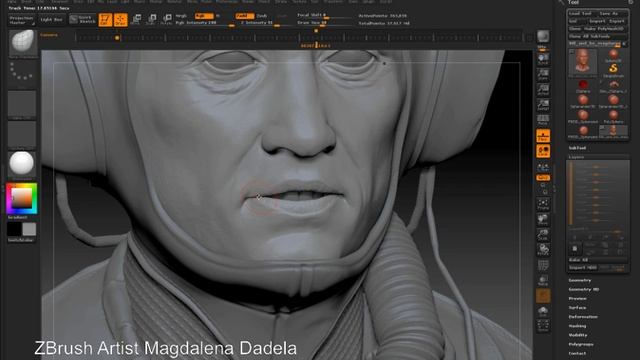Collapse the SubTool section
This screenshot has height=360, width=640.
point(577,148)
